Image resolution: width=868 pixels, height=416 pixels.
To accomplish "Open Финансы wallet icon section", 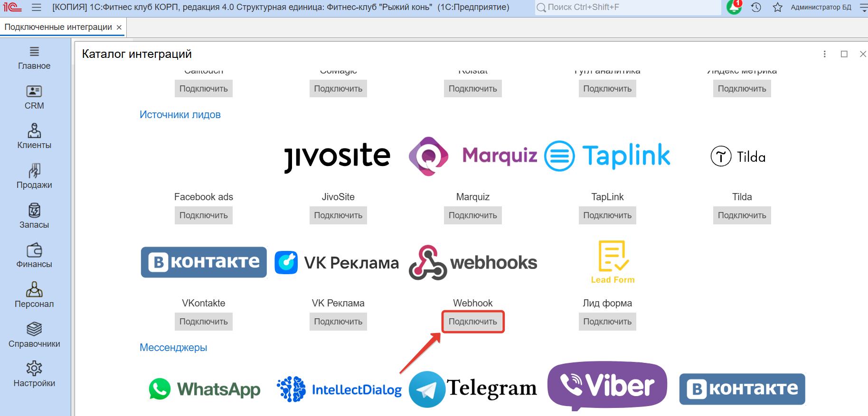I will click(x=34, y=256).
